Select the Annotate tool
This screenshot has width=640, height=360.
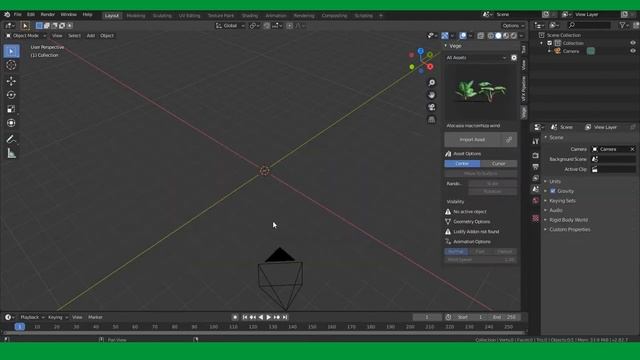(11, 139)
